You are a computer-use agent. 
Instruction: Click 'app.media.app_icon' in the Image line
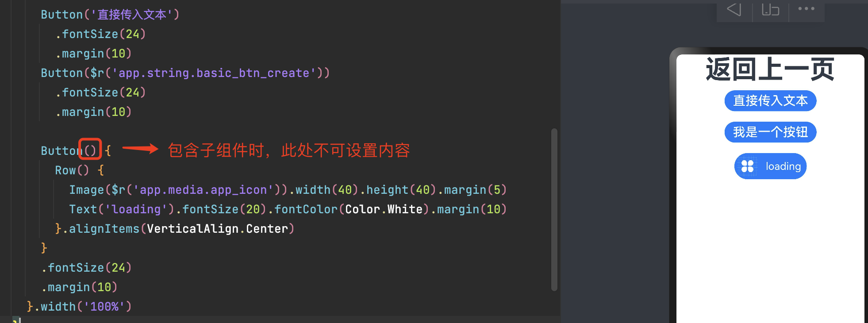point(204,190)
